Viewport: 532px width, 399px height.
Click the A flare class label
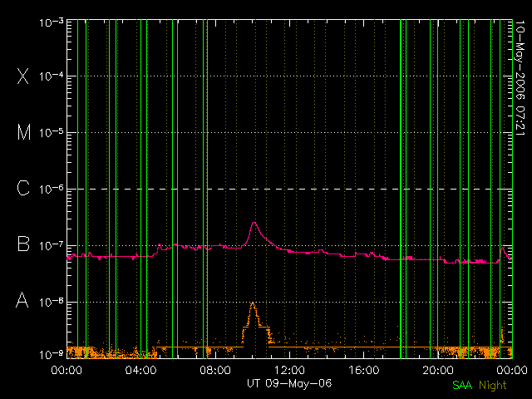(x=22, y=300)
